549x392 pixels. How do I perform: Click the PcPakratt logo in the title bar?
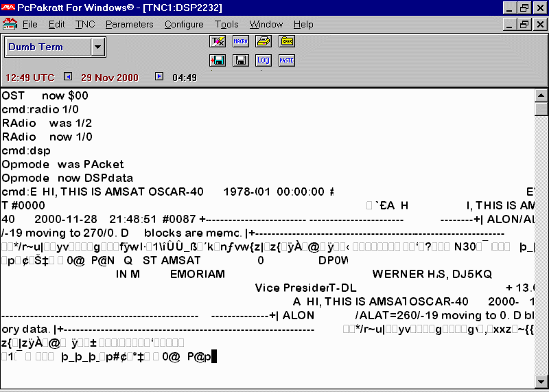(8, 8)
